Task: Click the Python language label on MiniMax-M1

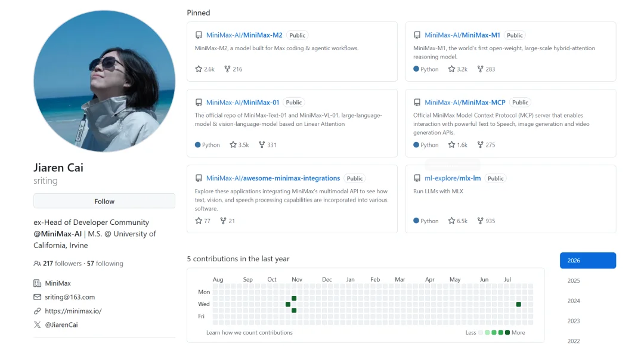Action: pyautogui.click(x=426, y=69)
